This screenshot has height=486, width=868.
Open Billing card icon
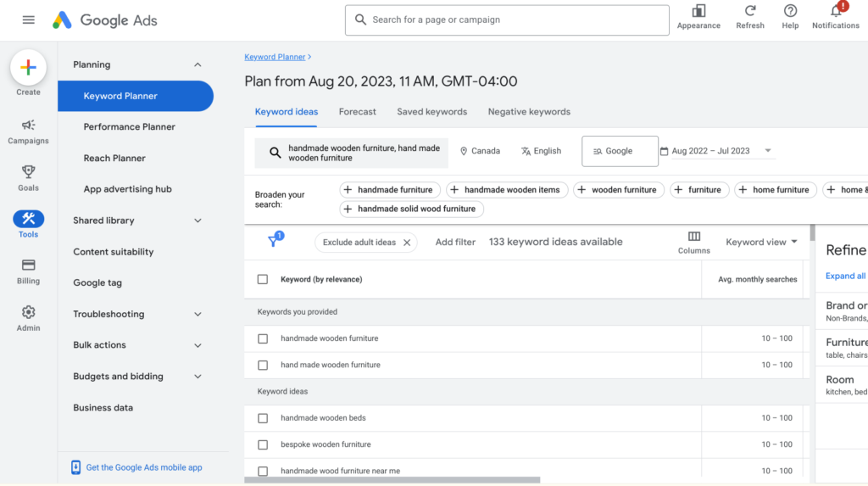pyautogui.click(x=28, y=265)
